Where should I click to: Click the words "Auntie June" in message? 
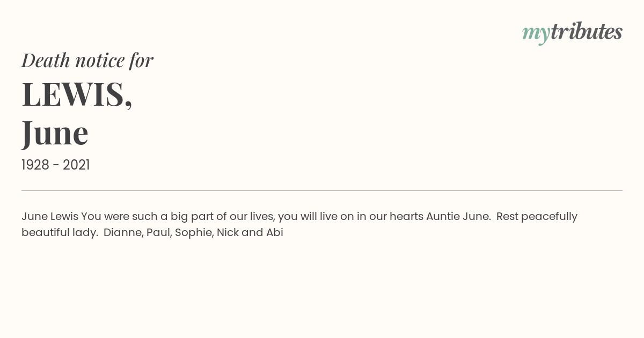(x=458, y=217)
